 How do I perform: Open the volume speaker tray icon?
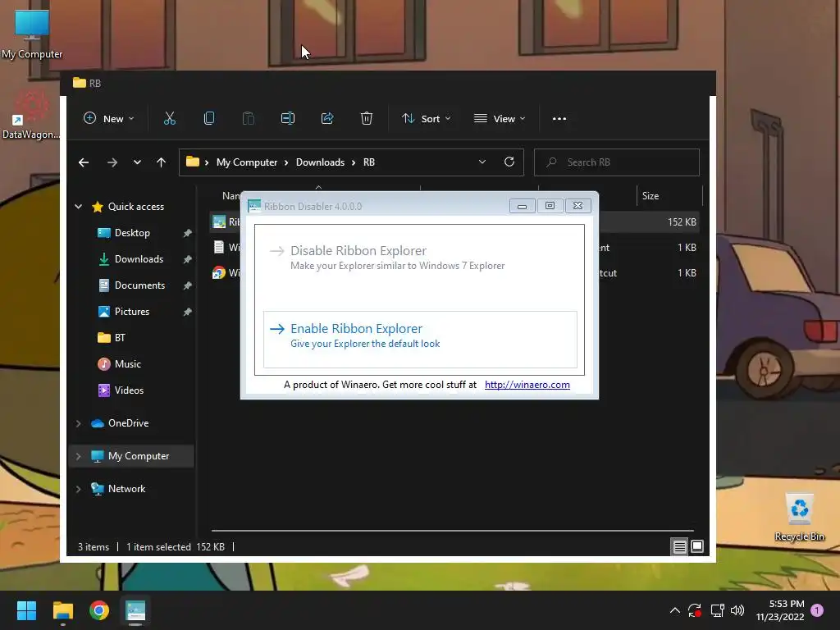tap(737, 610)
